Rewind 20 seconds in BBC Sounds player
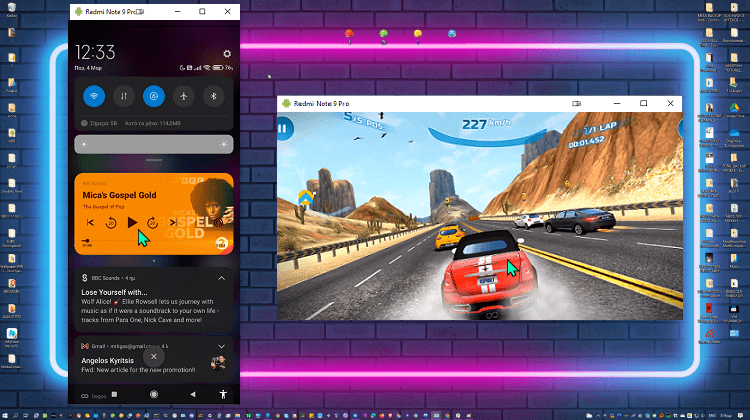 pyautogui.click(x=111, y=223)
